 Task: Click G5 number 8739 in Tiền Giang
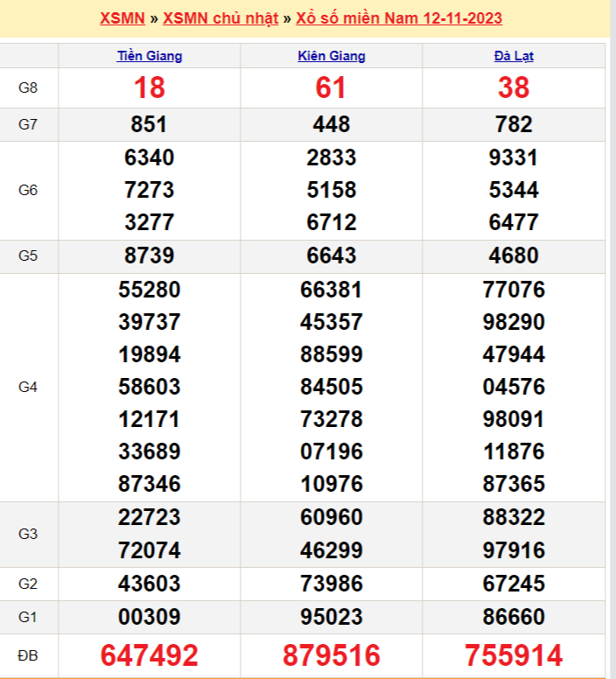[150, 256]
